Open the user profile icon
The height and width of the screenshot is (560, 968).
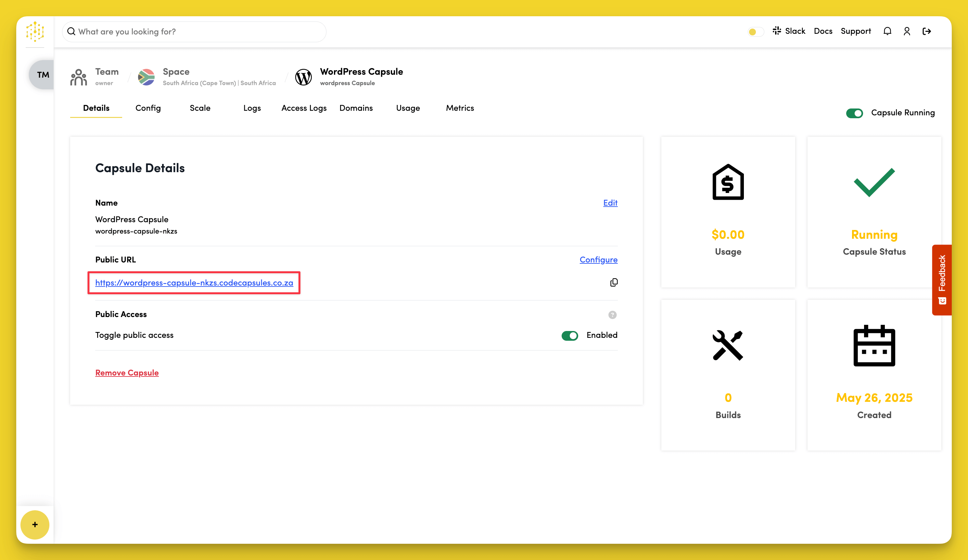pos(907,31)
